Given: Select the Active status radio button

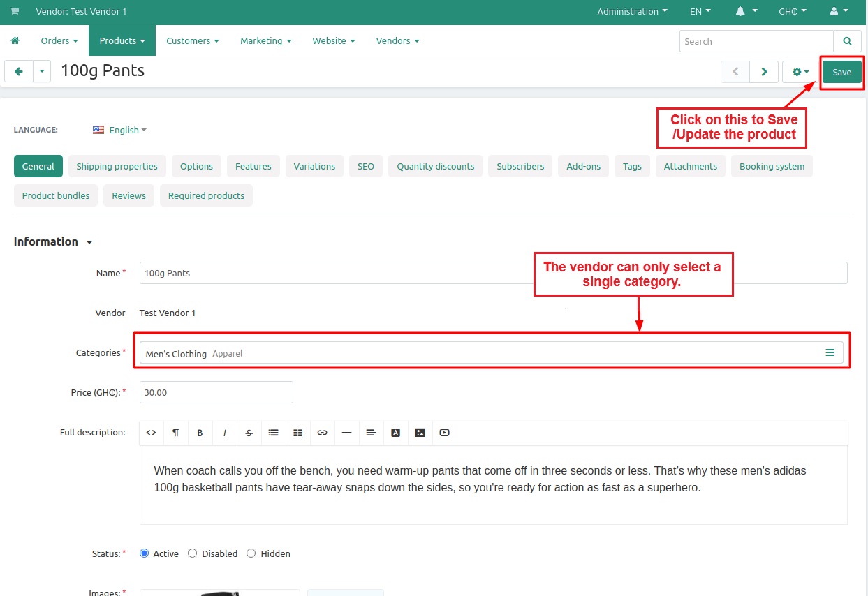Looking at the screenshot, I should coord(145,553).
